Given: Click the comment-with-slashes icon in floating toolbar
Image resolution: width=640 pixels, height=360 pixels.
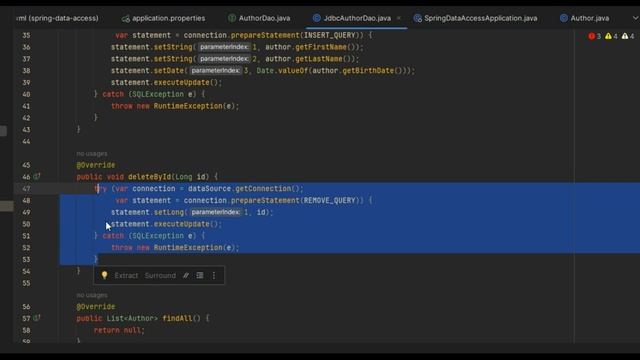Looking at the screenshot, I should pos(186,276).
